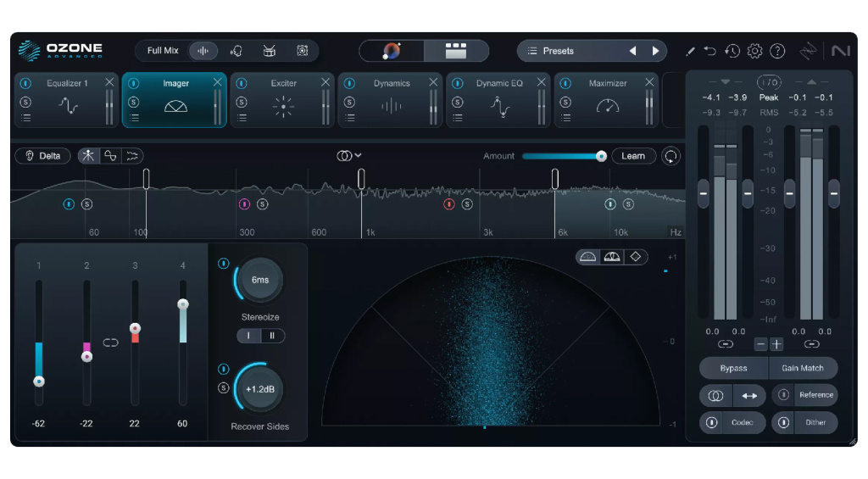The image size is (868, 479).
Task: Select the Exciter module tab
Action: coord(282,100)
